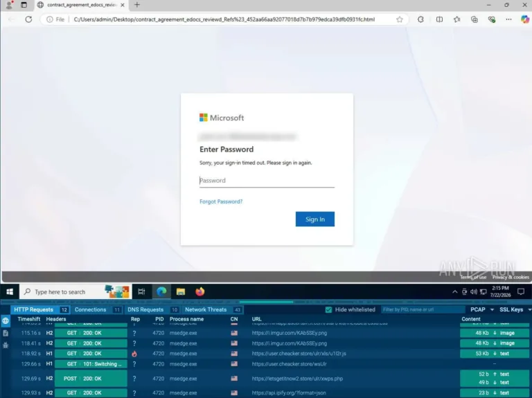Viewport: 532px width, 398px height.
Task: Switch to Network Threats tab
Action: [x=213, y=309]
